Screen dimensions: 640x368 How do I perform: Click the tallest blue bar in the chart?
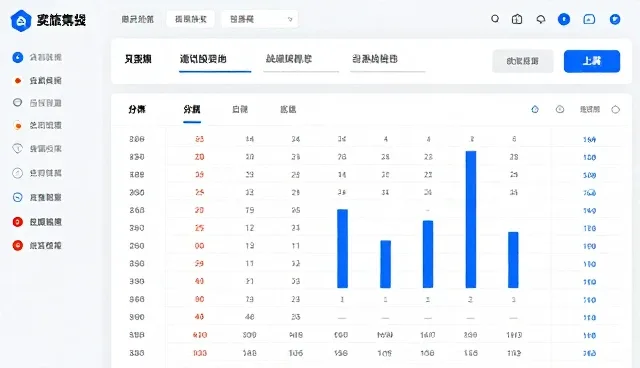point(471,219)
